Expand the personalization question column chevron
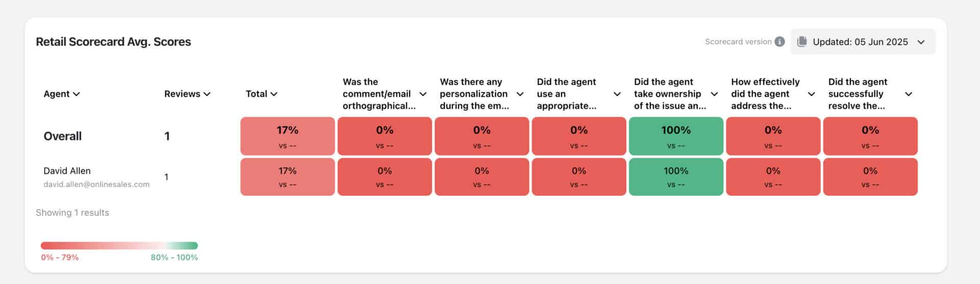This screenshot has height=284, width=980. tap(520, 94)
